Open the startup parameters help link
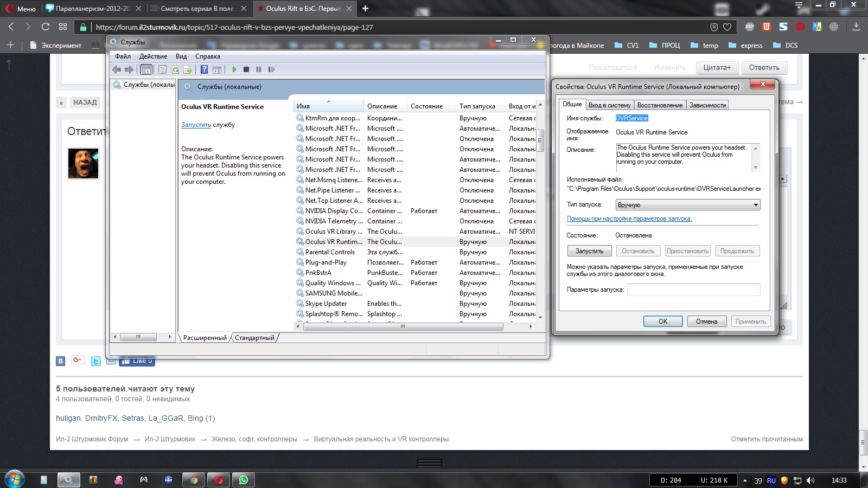The image size is (868, 488). tap(629, 219)
